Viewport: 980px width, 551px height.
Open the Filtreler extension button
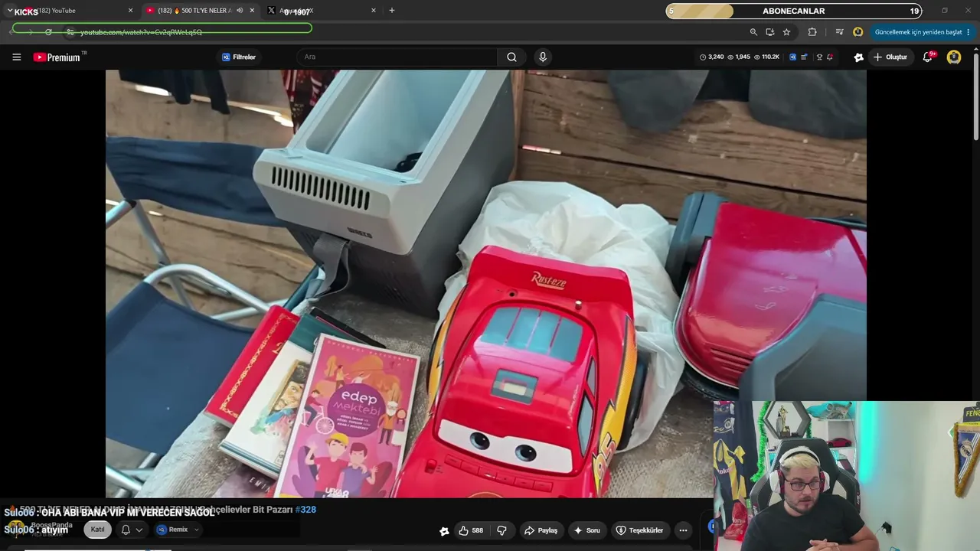(239, 57)
